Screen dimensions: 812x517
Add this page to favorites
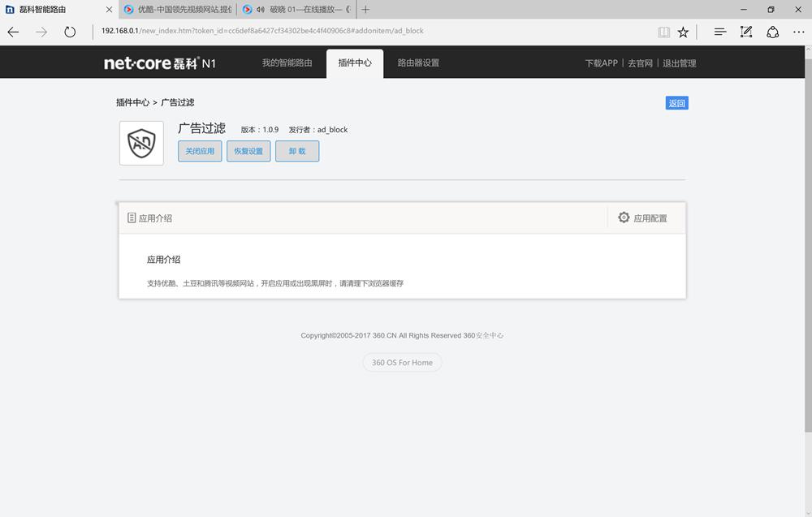tap(684, 32)
